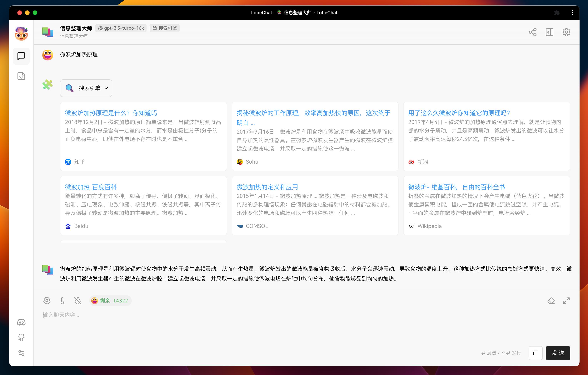Image resolution: width=588 pixels, height=375 pixels.
Task: Click the user message 微波炉加热原理
Action: tap(79, 54)
